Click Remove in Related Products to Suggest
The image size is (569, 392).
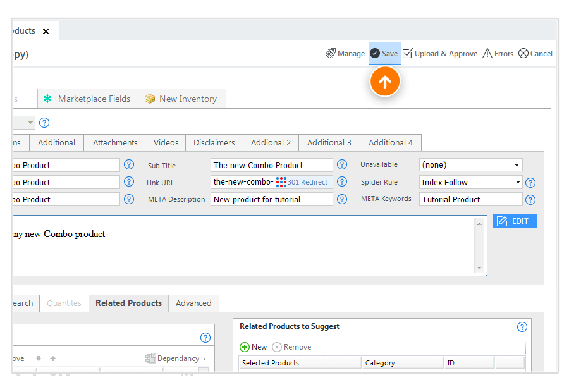tap(291, 347)
